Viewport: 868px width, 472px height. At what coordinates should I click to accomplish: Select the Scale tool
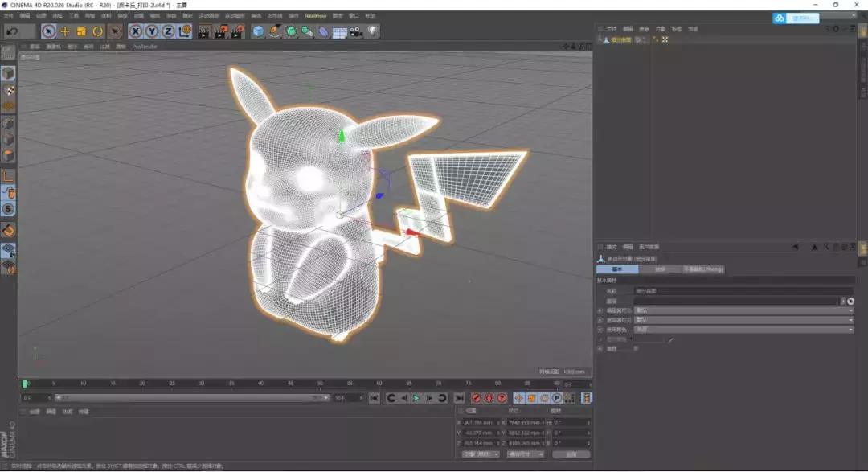[84, 31]
